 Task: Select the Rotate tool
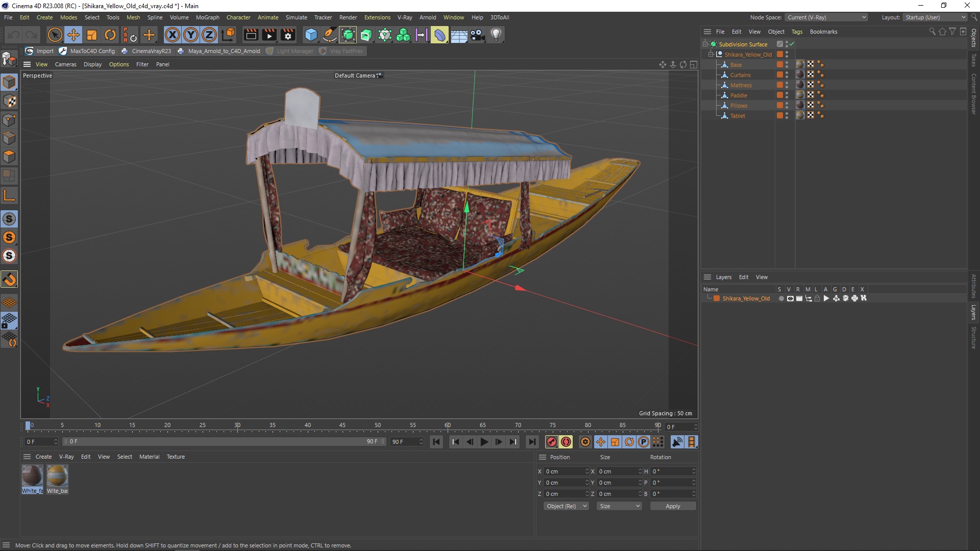110,35
